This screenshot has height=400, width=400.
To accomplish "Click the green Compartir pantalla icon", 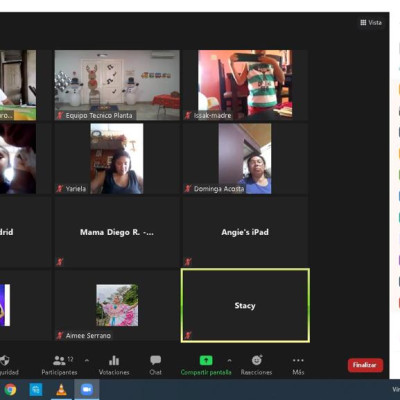I will pos(206,360).
